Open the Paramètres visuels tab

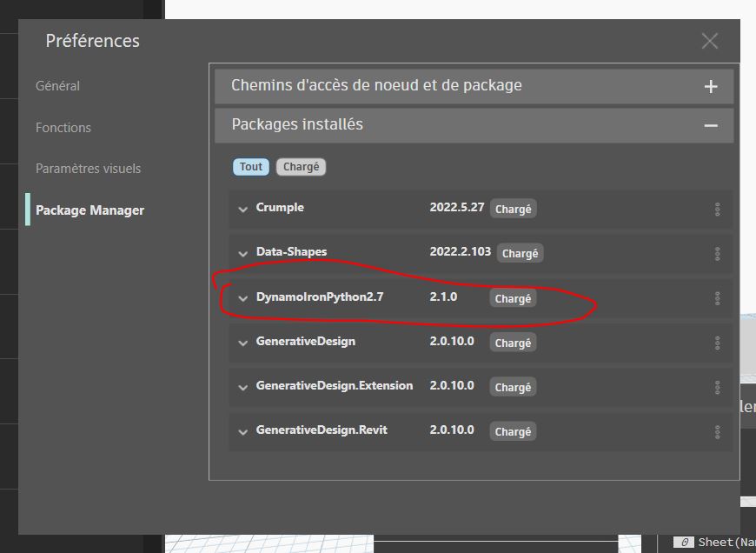pos(89,169)
